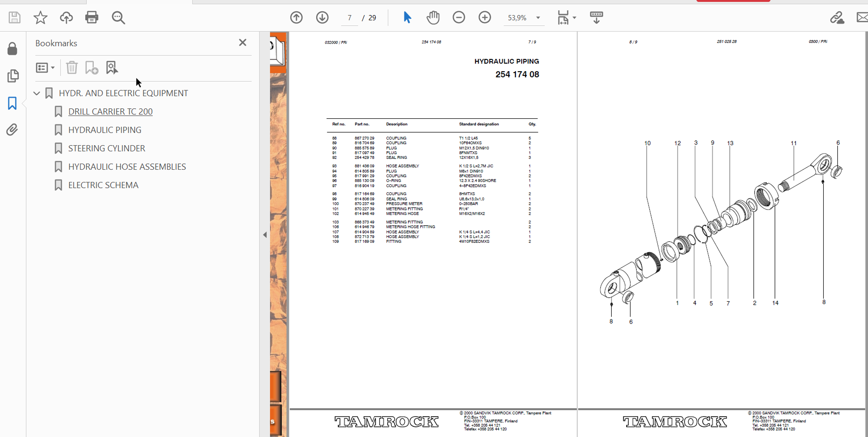
Task: Activate the hand pan tool
Action: pos(433,18)
